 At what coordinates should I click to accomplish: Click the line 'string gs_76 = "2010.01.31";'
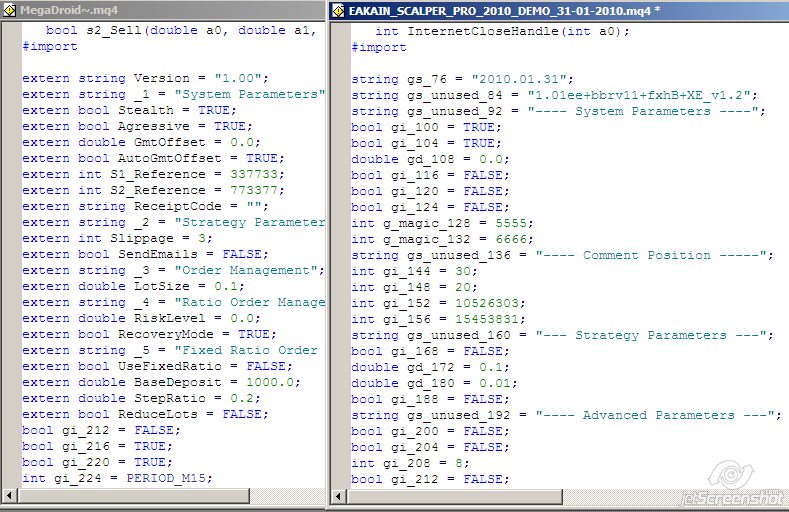pyautogui.click(x=462, y=79)
